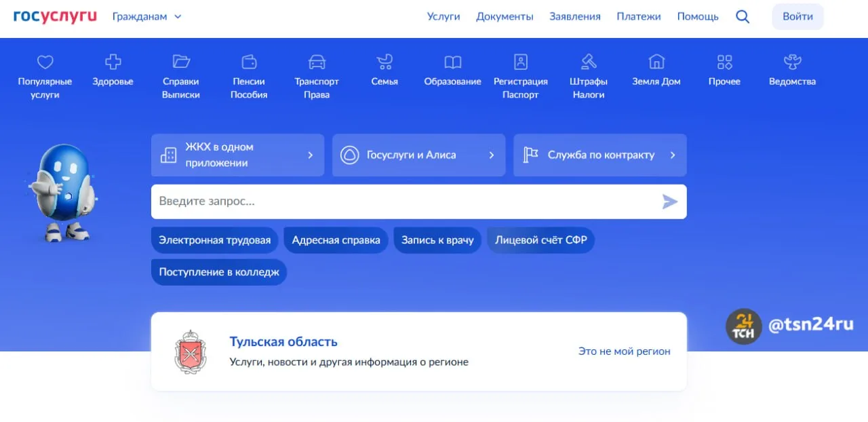The height and width of the screenshot is (422, 868).
Task: Go to Документы in top navigation
Action: pyautogui.click(x=505, y=16)
